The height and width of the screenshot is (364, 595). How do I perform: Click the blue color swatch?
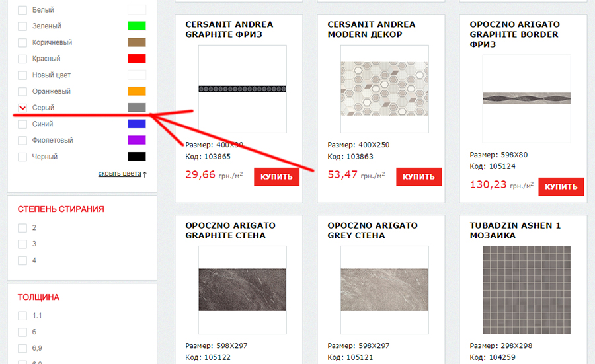click(x=137, y=124)
